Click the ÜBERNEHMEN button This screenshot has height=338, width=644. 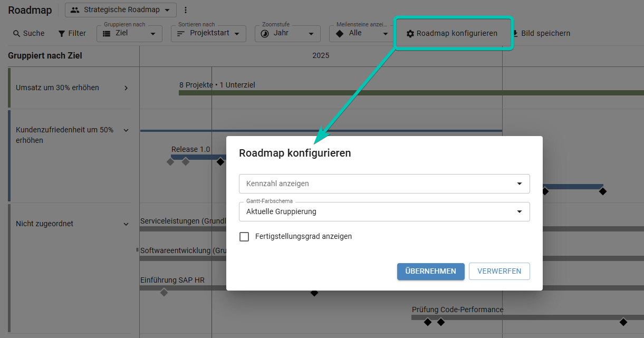pos(431,272)
